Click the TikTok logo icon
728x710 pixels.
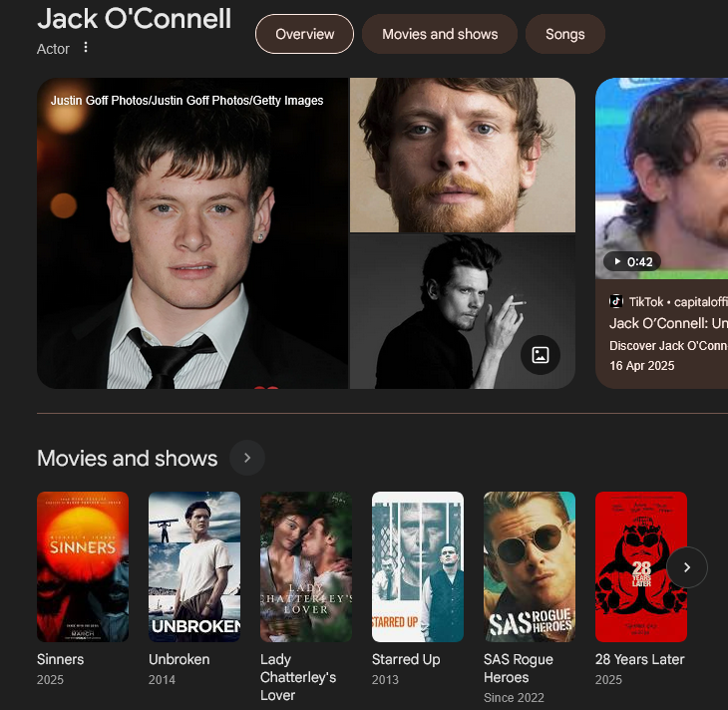616,301
